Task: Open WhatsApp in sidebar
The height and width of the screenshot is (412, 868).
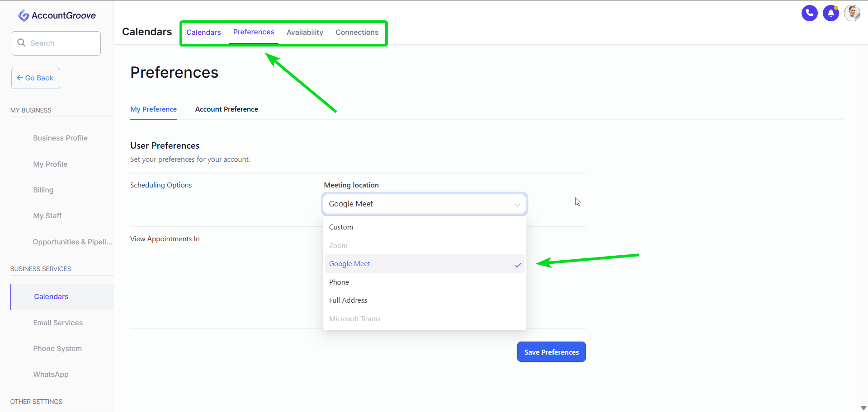Action: (51, 375)
